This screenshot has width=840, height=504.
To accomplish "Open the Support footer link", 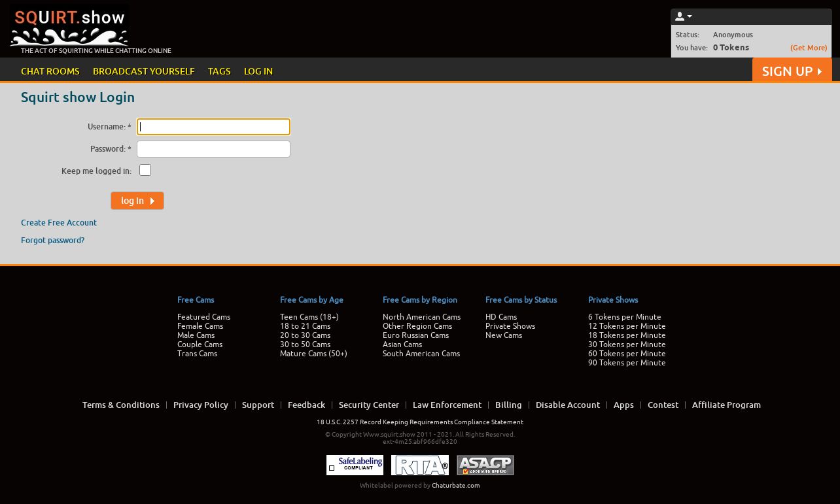I will pyautogui.click(x=258, y=405).
